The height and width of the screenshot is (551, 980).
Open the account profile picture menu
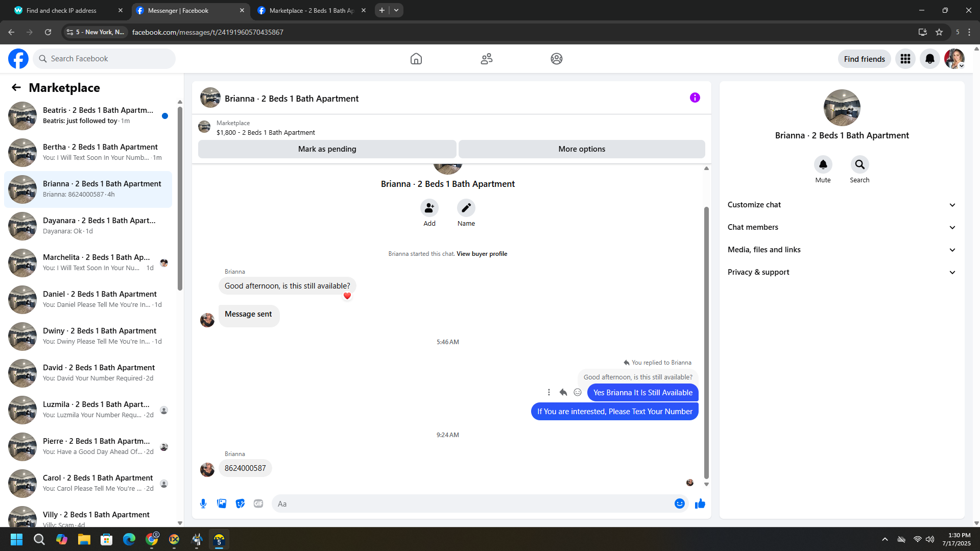[954, 59]
